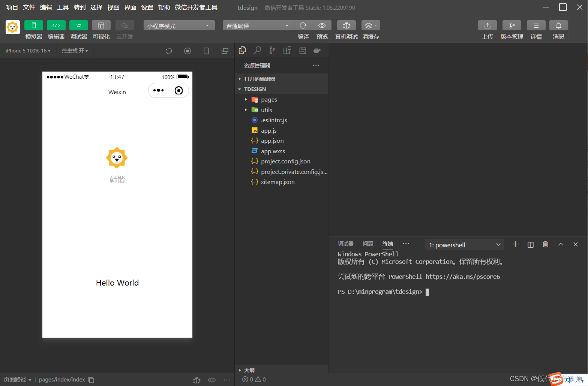The image size is (588, 386).
Task: Copy the pages/index/index path icon
Action: click(x=91, y=380)
